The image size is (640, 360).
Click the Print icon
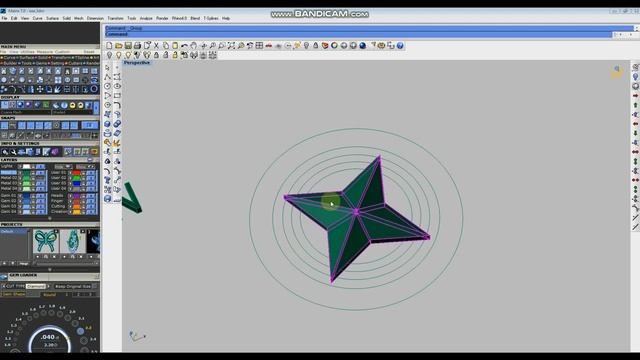[x=137, y=46]
